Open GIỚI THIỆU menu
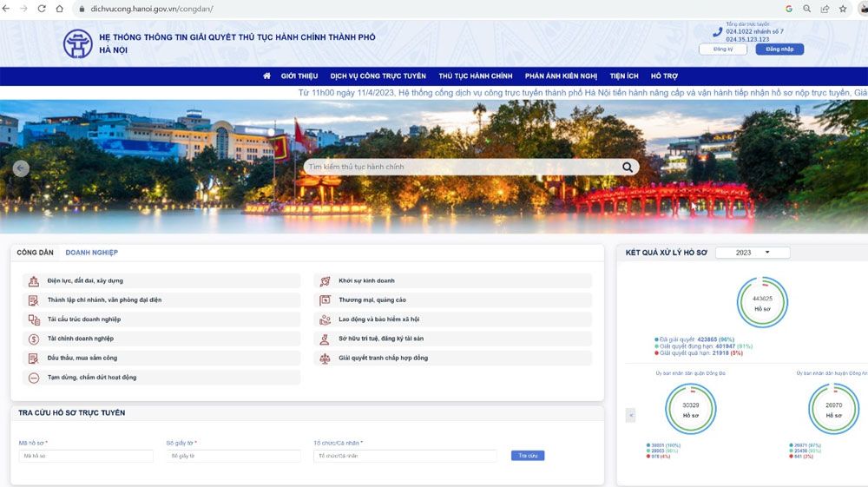868x487 pixels. click(299, 76)
